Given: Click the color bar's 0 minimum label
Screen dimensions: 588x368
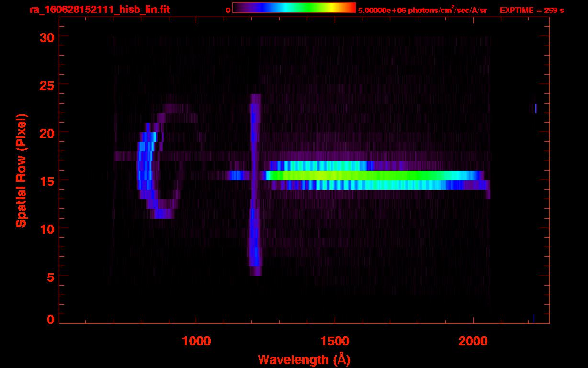Looking at the screenshot, I should click(228, 10).
